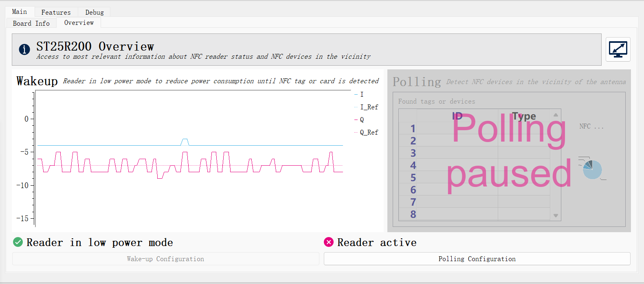Switch to the Main tab

pos(20,12)
